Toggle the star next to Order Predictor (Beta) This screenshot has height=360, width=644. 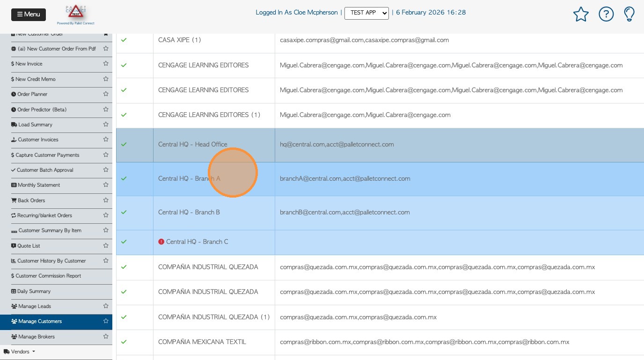point(106,110)
